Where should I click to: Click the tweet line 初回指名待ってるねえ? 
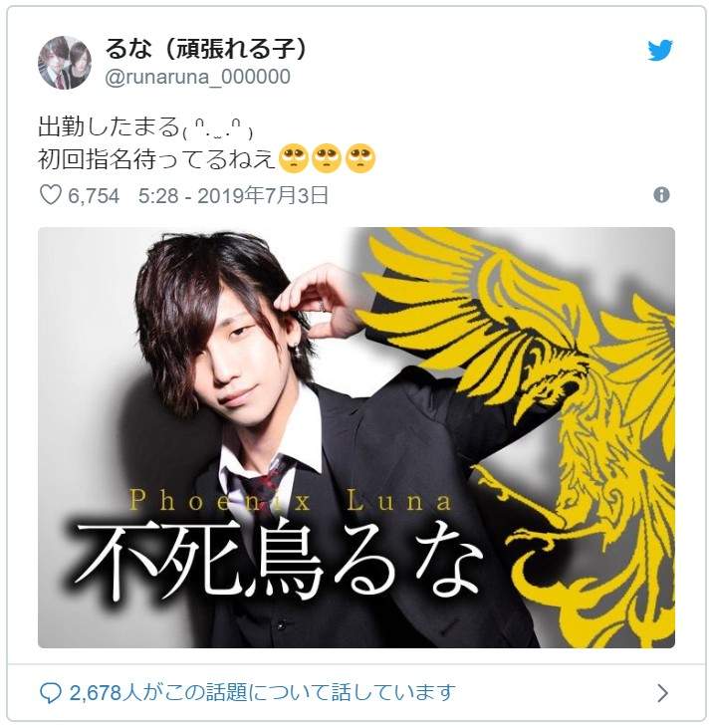tap(157, 159)
